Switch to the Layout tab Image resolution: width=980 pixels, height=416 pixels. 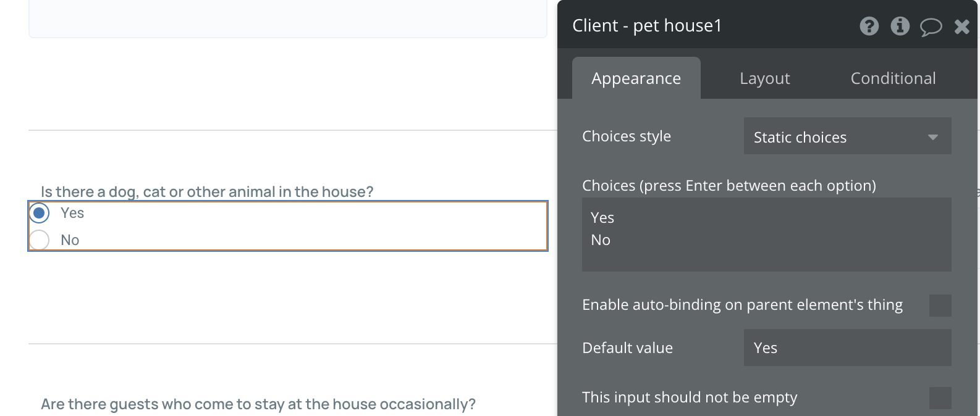pos(764,78)
